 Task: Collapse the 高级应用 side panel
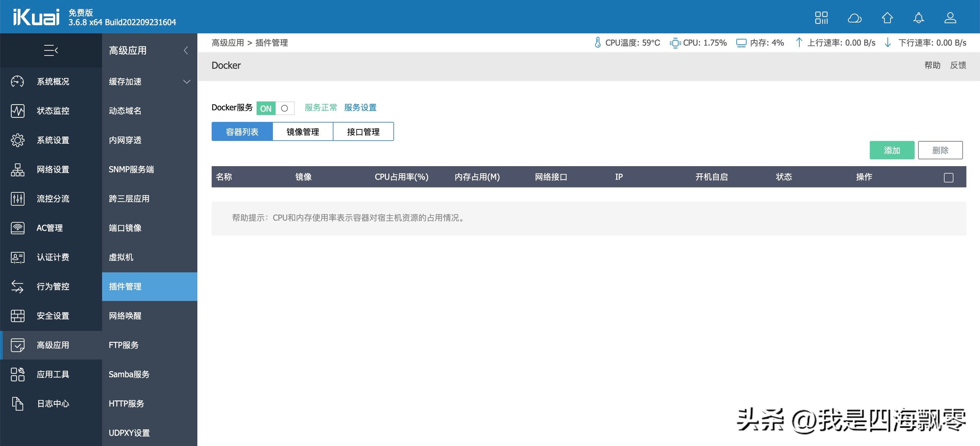(x=186, y=50)
